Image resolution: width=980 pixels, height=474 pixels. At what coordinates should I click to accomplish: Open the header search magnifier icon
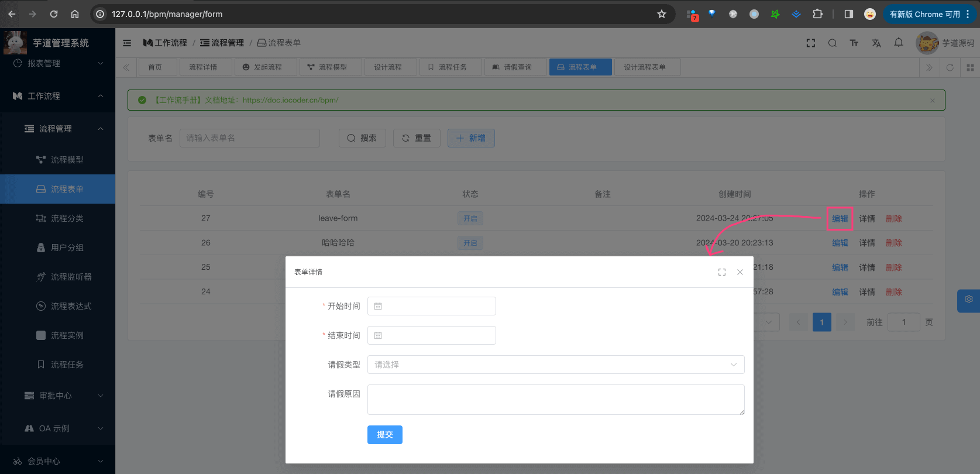tap(832, 43)
